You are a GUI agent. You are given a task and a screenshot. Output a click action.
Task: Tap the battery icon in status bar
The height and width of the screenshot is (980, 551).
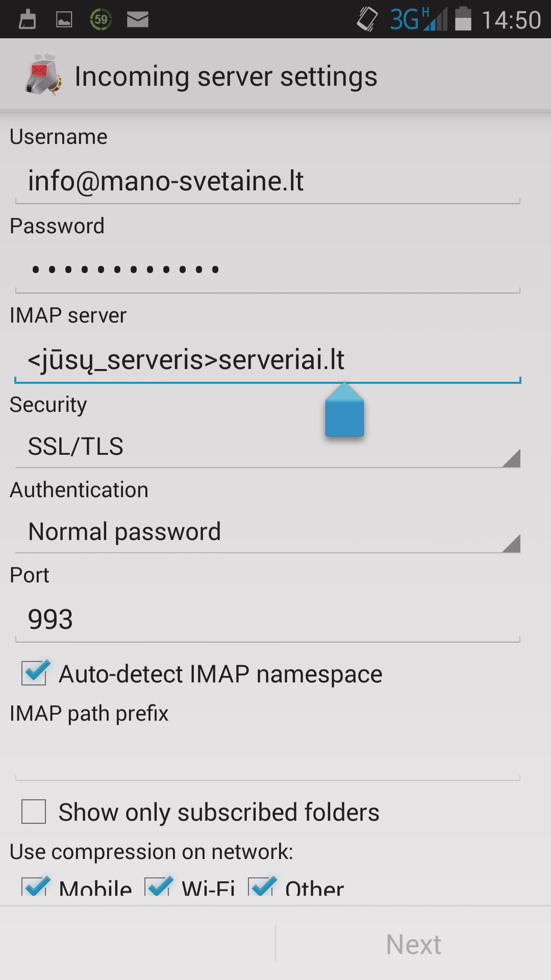pos(463,19)
